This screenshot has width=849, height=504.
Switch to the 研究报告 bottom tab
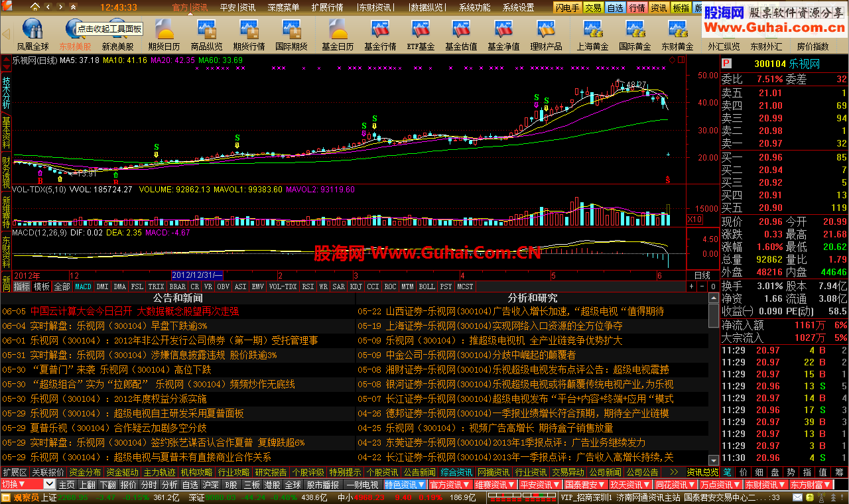tap(271, 472)
